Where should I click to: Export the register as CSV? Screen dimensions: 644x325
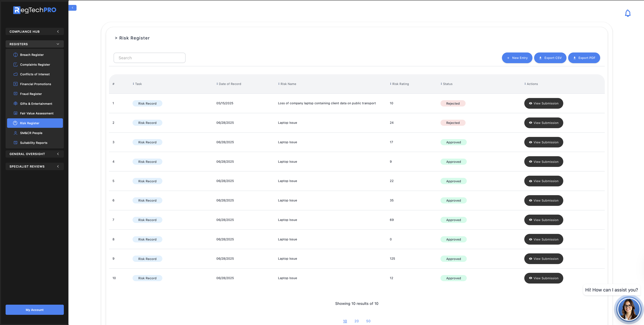(550, 58)
